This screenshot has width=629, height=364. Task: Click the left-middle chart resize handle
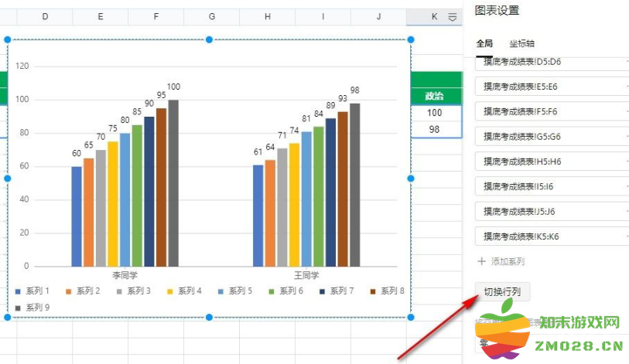point(8,179)
